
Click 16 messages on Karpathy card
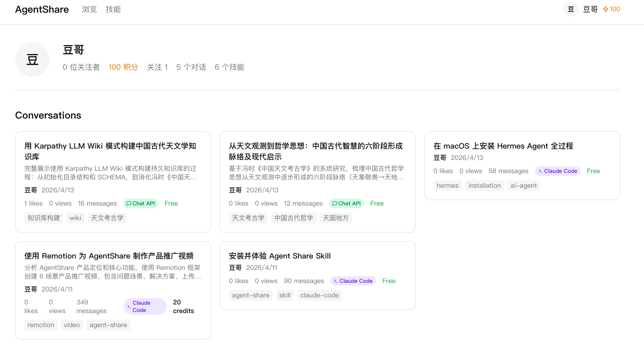pos(97,203)
